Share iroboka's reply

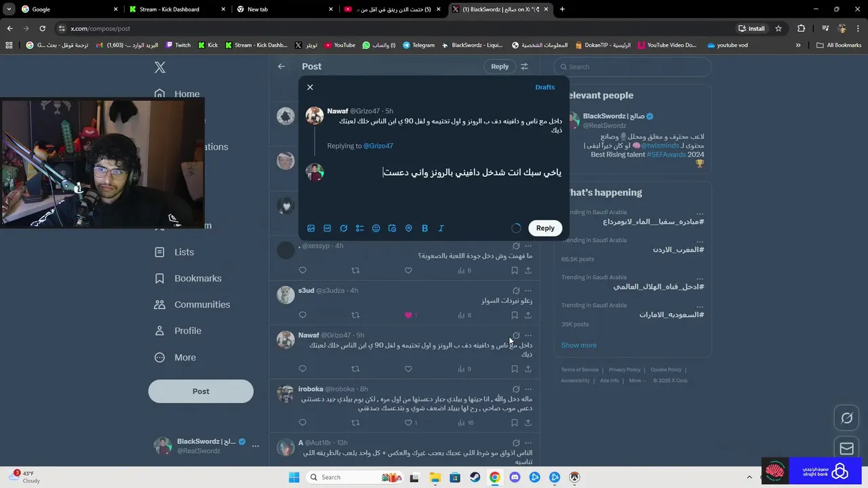528,423
